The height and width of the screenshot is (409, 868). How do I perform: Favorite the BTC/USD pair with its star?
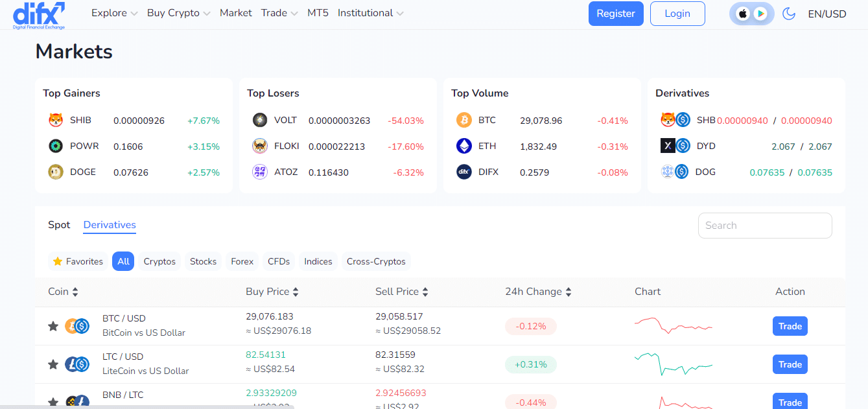tap(53, 326)
